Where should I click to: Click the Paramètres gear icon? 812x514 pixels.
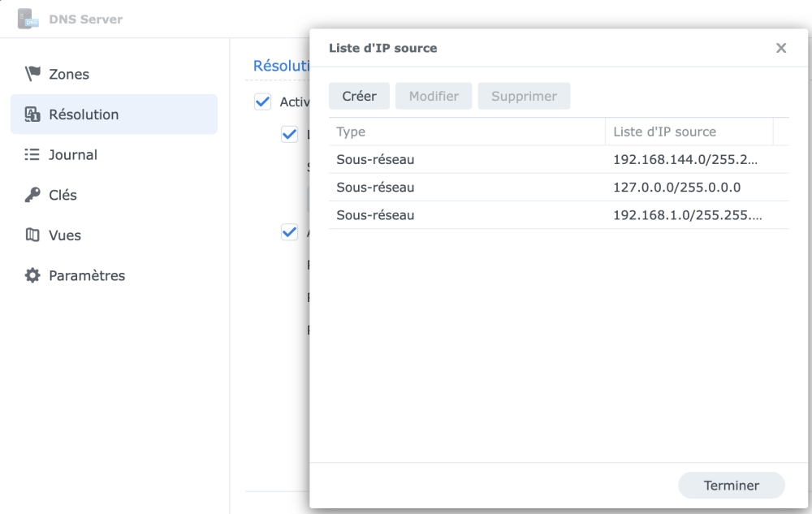point(32,275)
